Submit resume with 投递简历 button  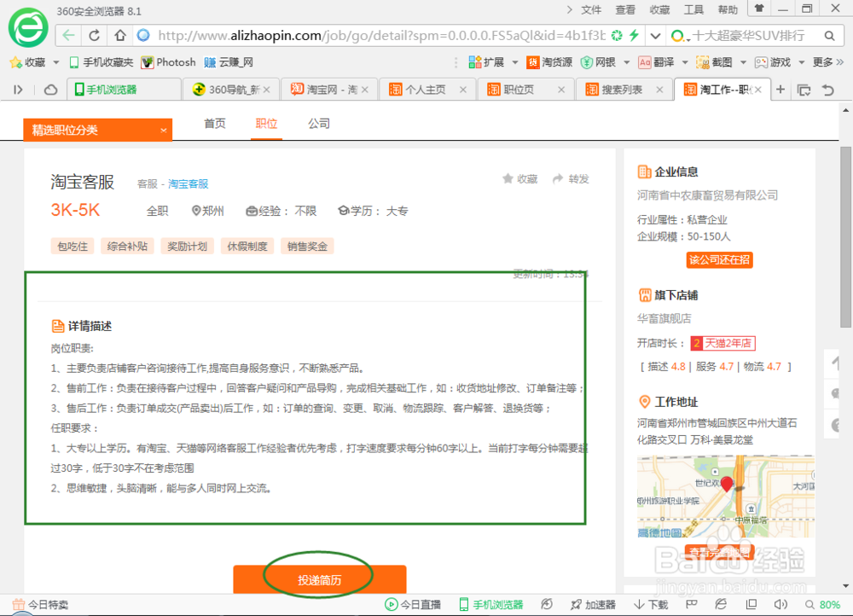(319, 580)
